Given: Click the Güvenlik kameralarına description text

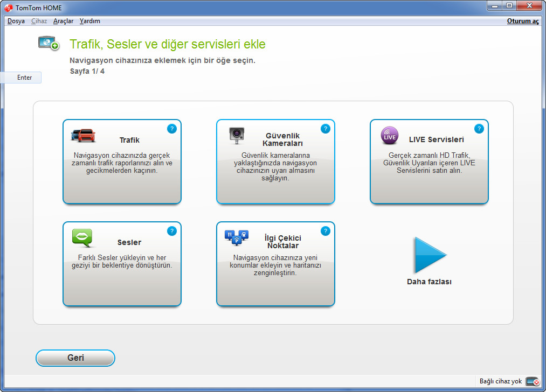Looking at the screenshot, I should pyautogui.click(x=275, y=166).
